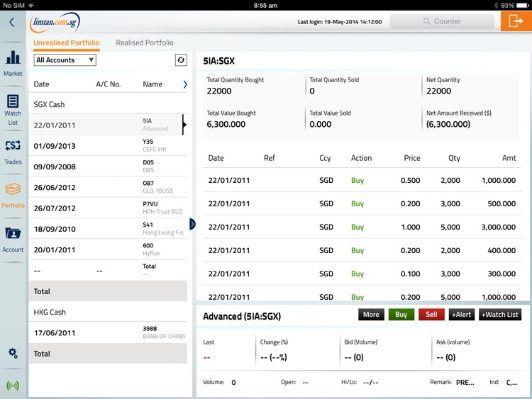Tap the 8:55 am clock
Viewport: 532px width, 399px height.
pyautogui.click(x=266, y=6)
